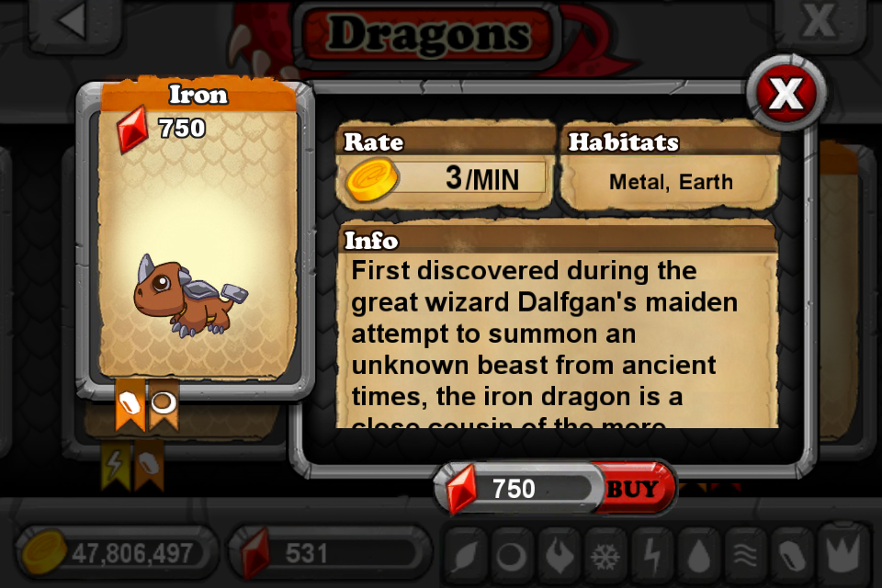This screenshot has height=588, width=882.
Task: Select the plant element filter icon
Action: tap(465, 556)
